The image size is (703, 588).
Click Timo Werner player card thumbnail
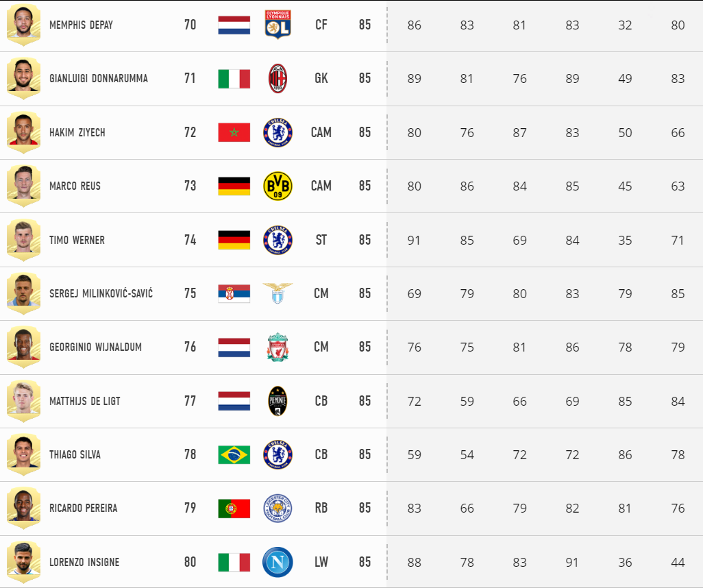point(23,239)
